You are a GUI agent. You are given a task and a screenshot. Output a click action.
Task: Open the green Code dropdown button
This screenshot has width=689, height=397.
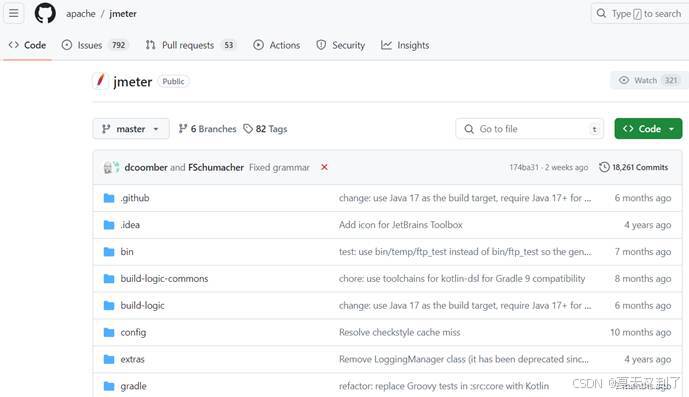point(648,129)
